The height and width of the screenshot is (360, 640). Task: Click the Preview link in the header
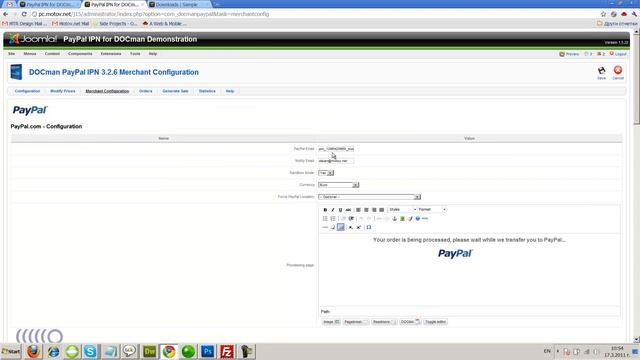pyautogui.click(x=569, y=54)
